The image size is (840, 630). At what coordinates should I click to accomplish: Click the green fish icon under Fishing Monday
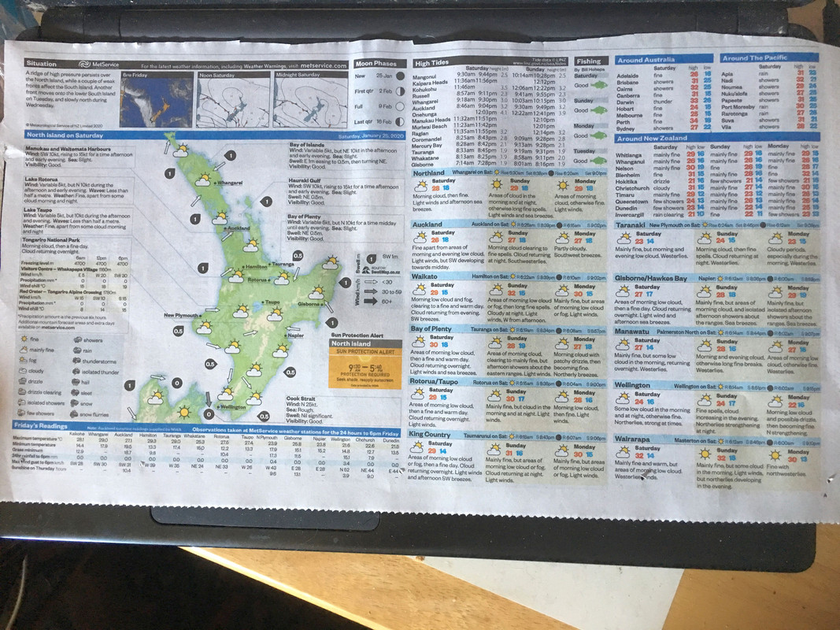click(598, 135)
